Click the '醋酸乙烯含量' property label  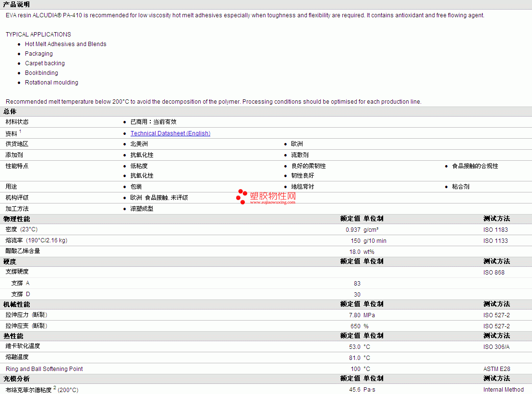pos(23,251)
